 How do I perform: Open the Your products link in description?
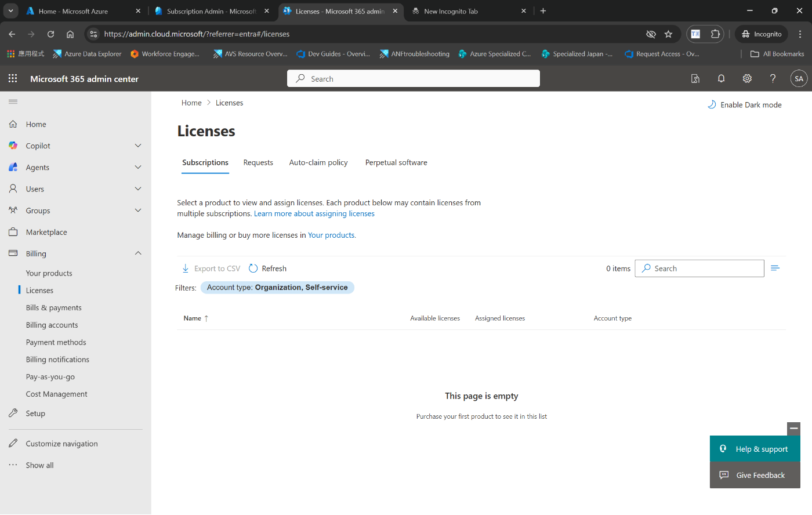[x=332, y=235]
